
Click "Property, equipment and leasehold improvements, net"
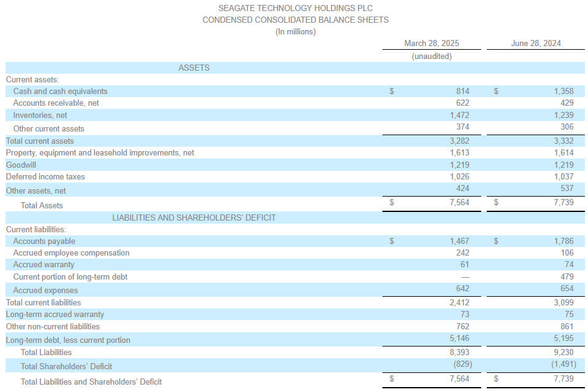click(100, 153)
